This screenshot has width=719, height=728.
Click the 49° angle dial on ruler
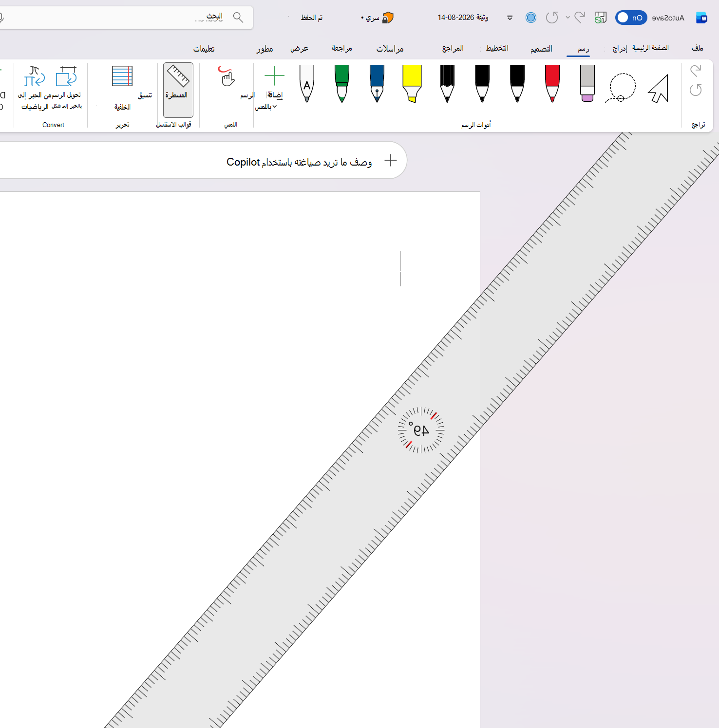coord(421,430)
